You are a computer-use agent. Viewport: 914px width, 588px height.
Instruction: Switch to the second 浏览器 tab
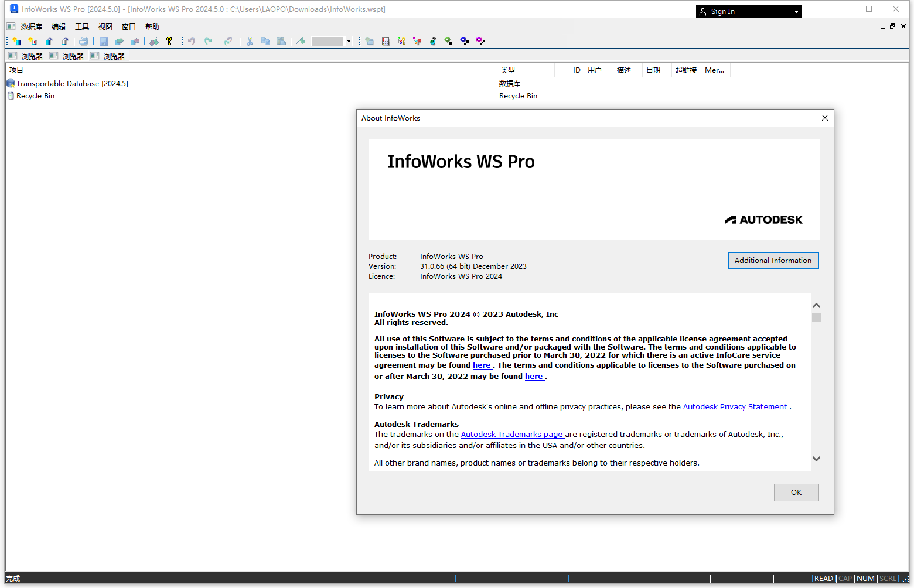click(67, 56)
